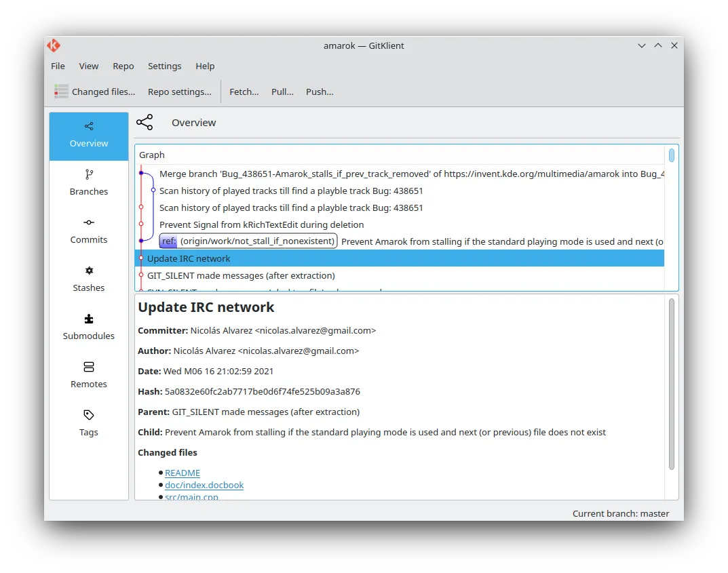Viewport: 728px width, 573px height.
Task: Open the title bar dropdown chevron
Action: 641,45
